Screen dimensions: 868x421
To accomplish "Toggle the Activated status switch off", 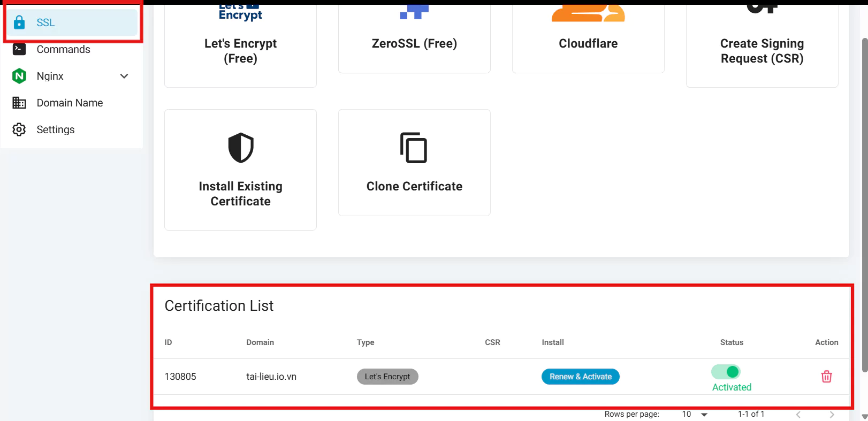I will coord(726,371).
